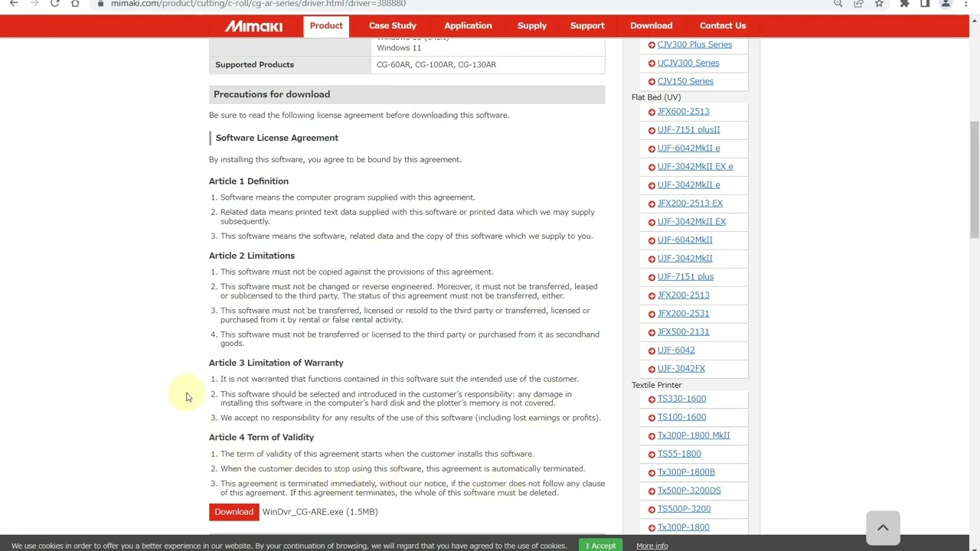This screenshot has height=551, width=980.
Task: Click the Supported Products table cell
Action: [290, 64]
